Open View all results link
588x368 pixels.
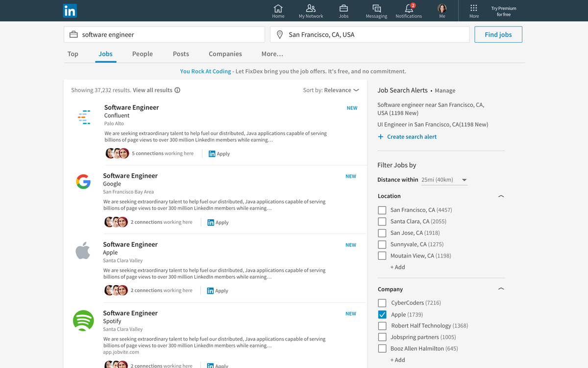(152, 90)
